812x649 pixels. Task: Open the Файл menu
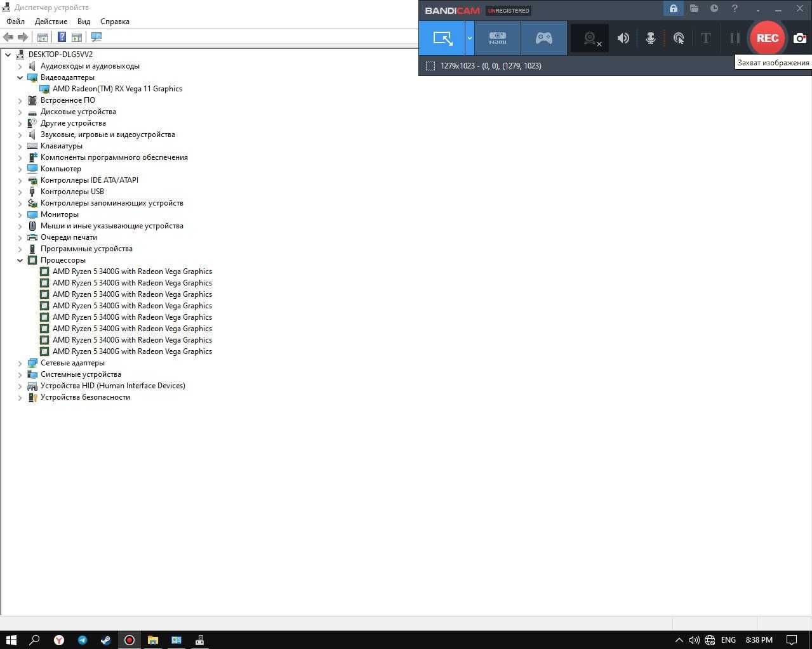15,22
